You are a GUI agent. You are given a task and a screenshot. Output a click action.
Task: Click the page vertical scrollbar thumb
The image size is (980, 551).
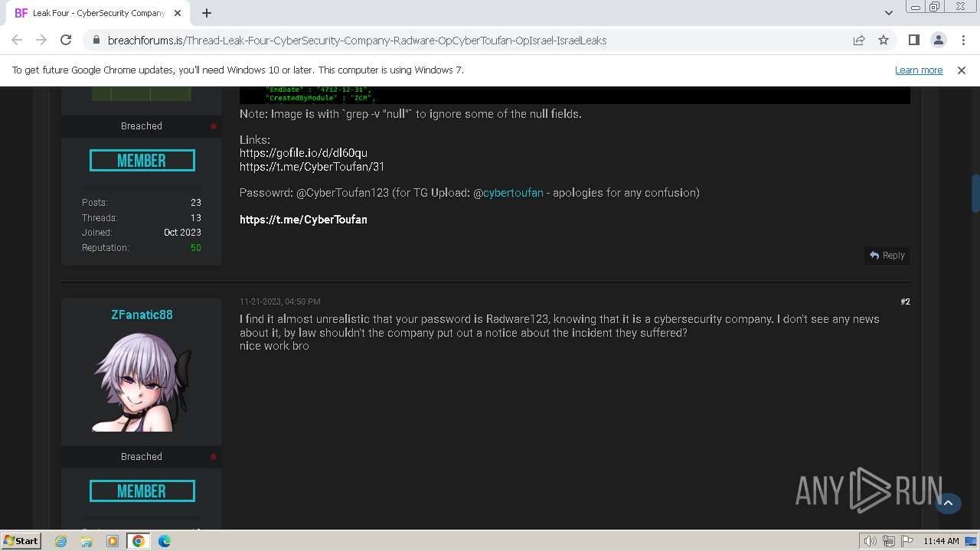[x=975, y=194]
